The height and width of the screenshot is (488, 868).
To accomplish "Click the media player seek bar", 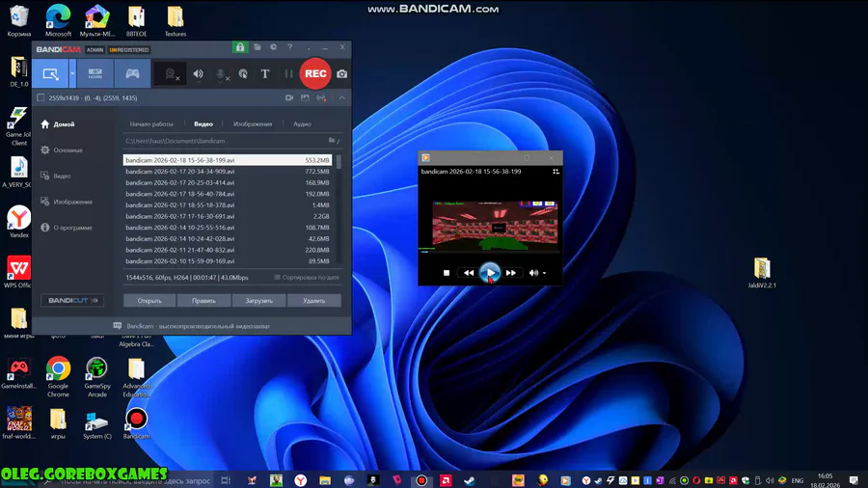I will tap(490, 252).
